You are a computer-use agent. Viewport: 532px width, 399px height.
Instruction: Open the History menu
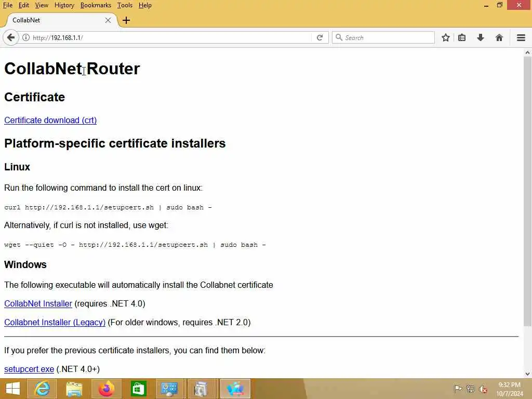click(x=64, y=5)
